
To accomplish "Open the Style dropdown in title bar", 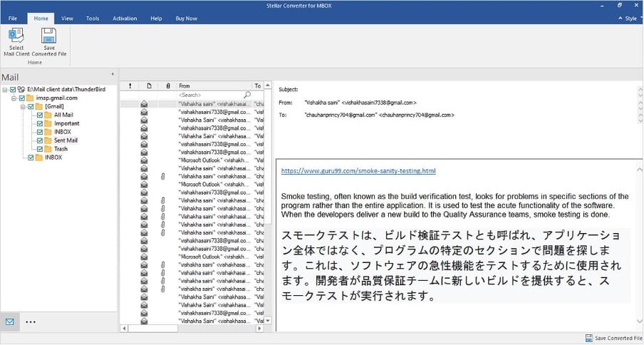I will [630, 19].
